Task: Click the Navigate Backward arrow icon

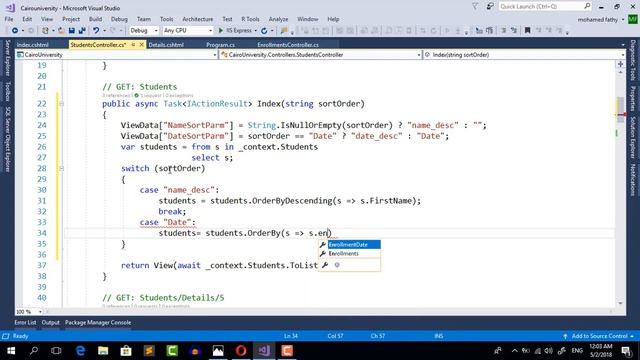Action: (x=15, y=31)
